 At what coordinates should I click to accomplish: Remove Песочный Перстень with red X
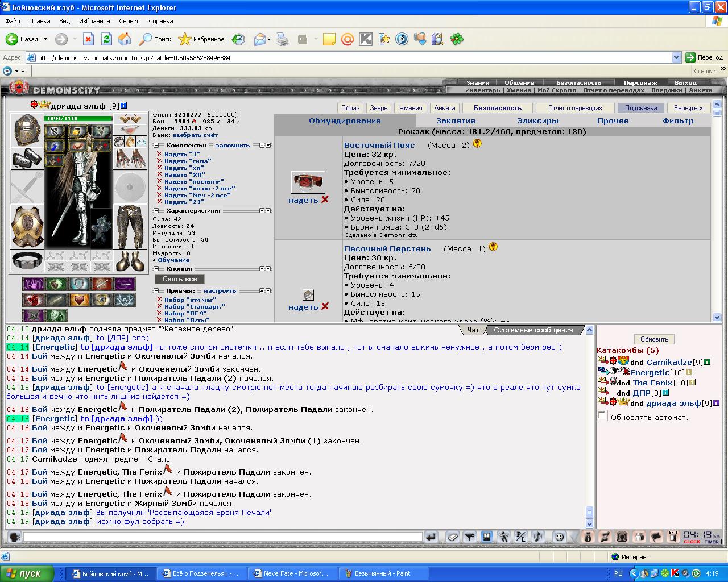(x=325, y=306)
